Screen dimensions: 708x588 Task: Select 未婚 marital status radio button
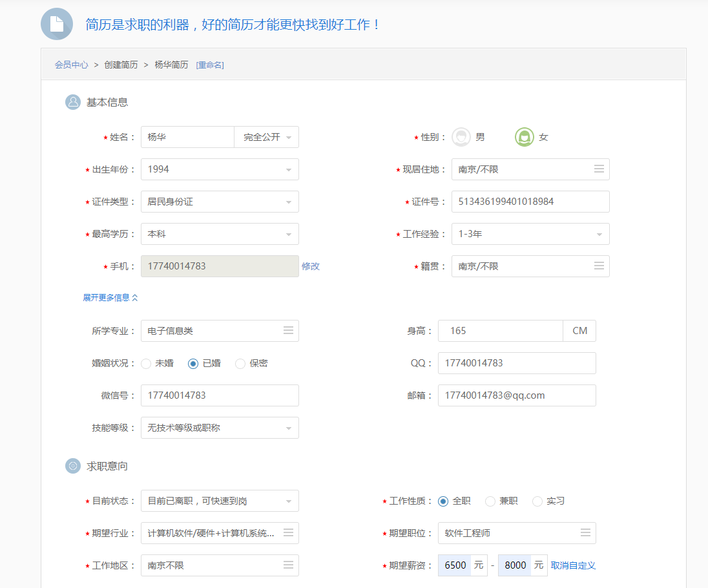[146, 364]
